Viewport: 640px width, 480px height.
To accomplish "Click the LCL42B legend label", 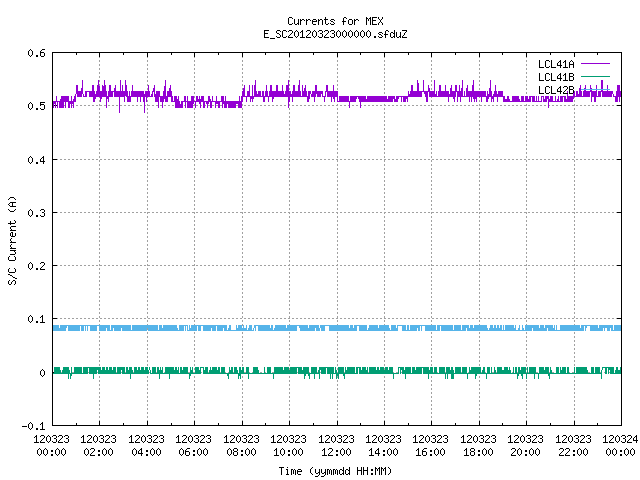I will [x=556, y=90].
